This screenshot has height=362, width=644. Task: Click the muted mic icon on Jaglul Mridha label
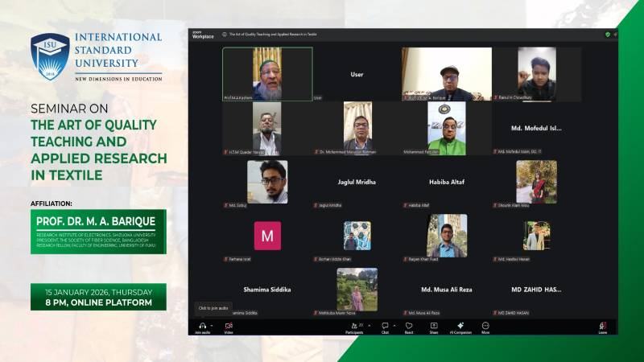pyautogui.click(x=316, y=205)
